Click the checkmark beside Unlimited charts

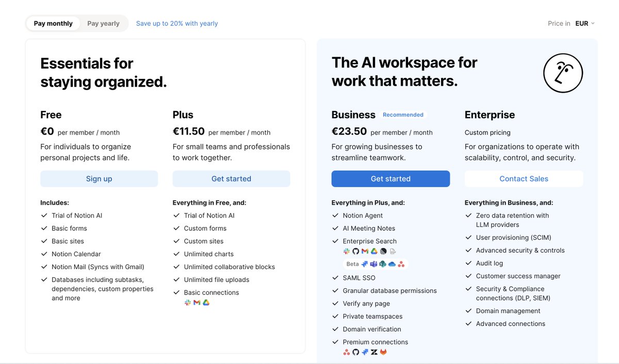tap(176, 254)
